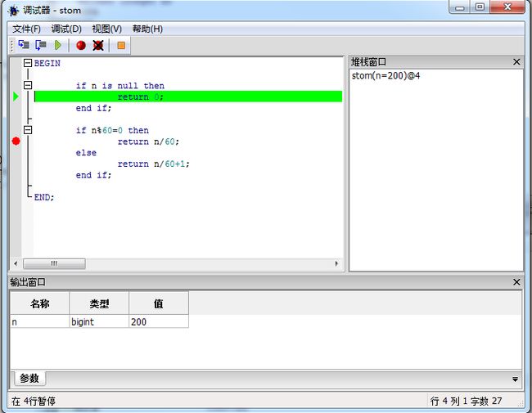532x413 pixels.
Task: Click the 'return n/60+1;' code line
Action: point(153,164)
